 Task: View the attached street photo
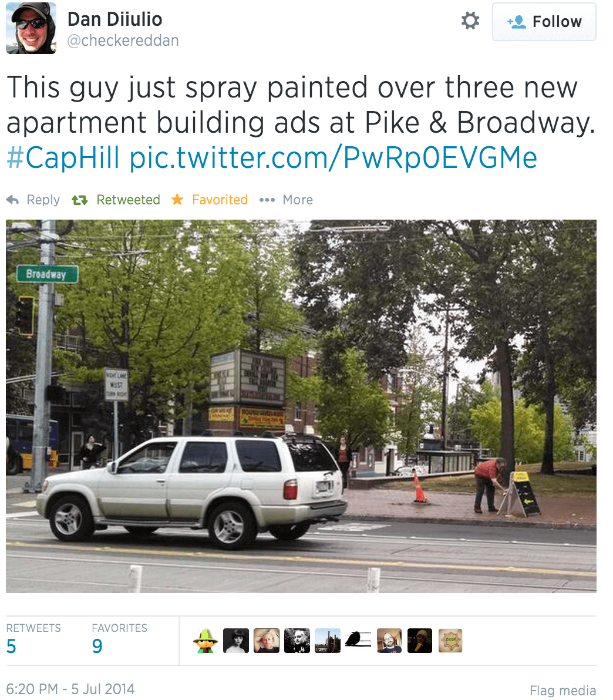pos(301,406)
